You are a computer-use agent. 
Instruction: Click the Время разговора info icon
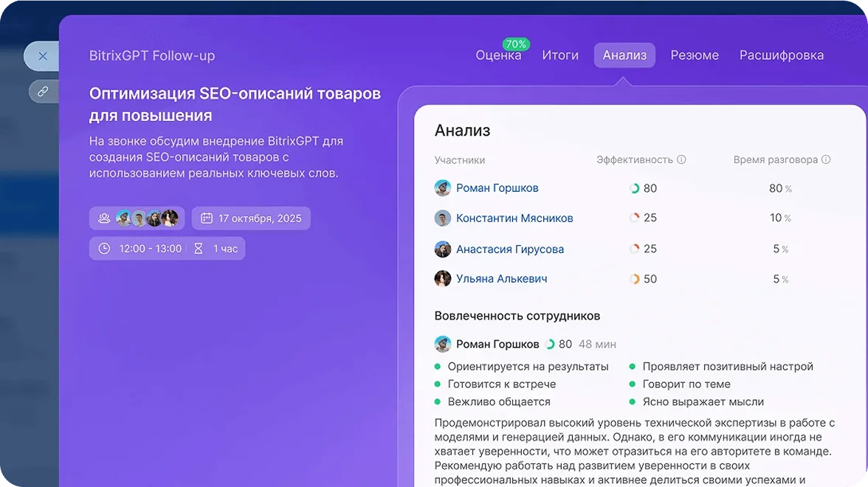coord(826,159)
